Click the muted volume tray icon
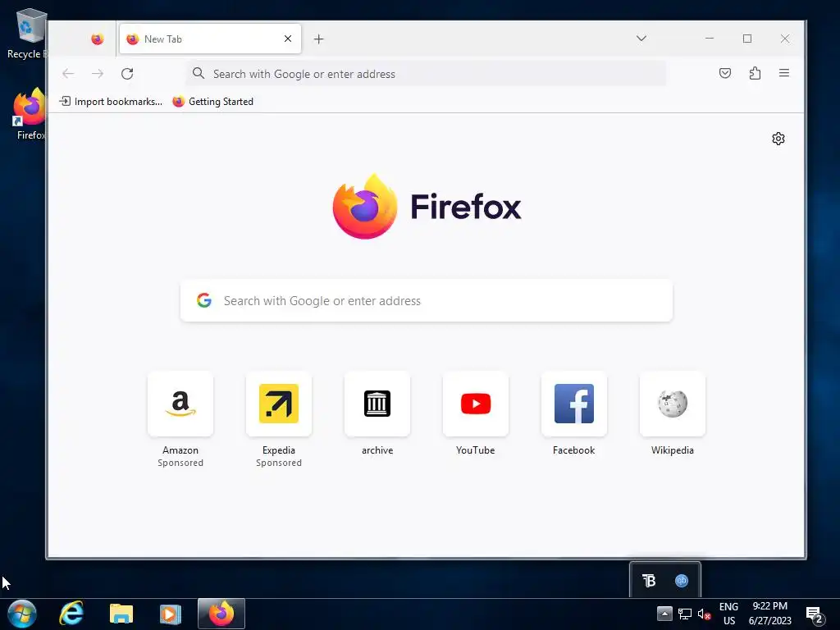 coord(704,614)
